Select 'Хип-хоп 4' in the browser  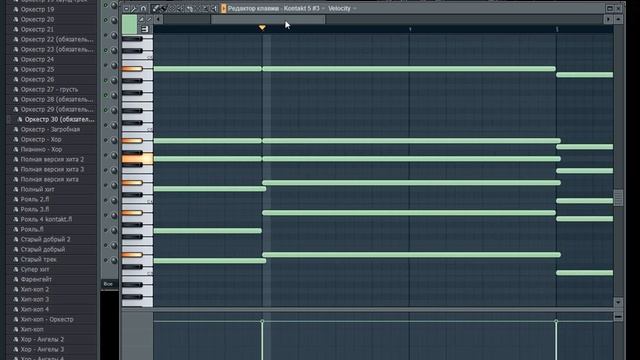tap(35, 309)
